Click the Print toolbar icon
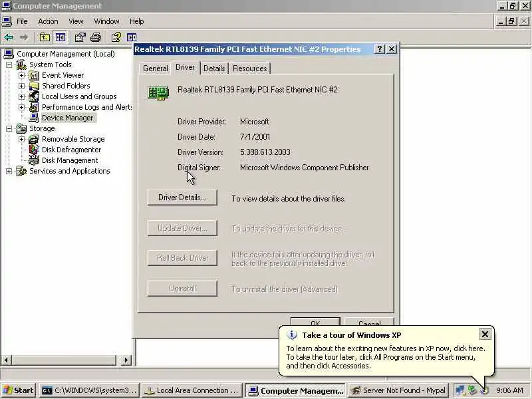The image size is (532, 399). pos(96,37)
